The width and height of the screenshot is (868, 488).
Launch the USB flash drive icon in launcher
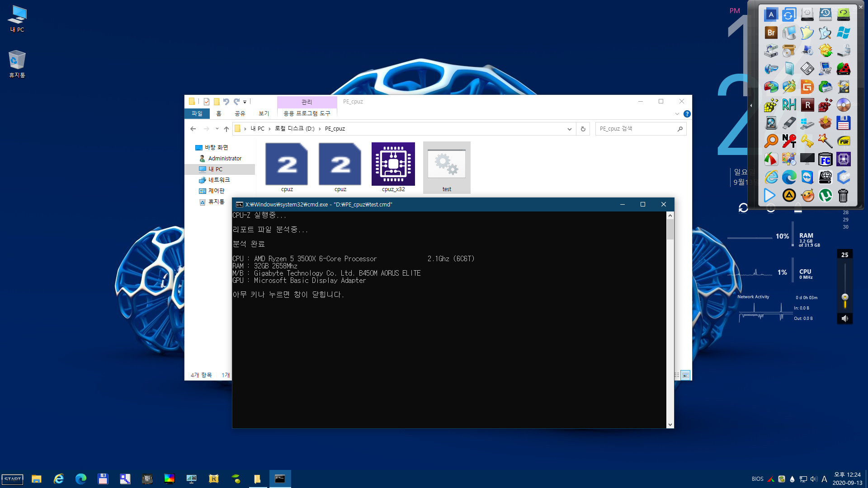[789, 123]
